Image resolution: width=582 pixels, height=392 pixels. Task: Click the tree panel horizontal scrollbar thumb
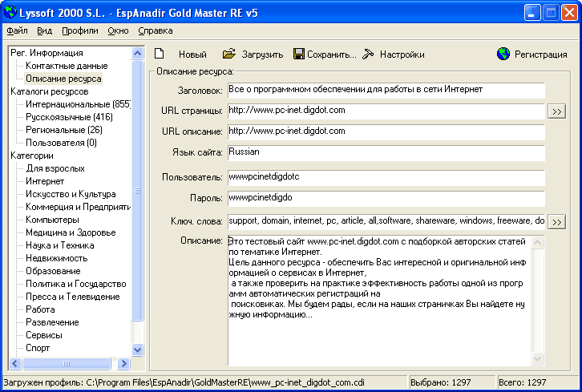[67, 363]
